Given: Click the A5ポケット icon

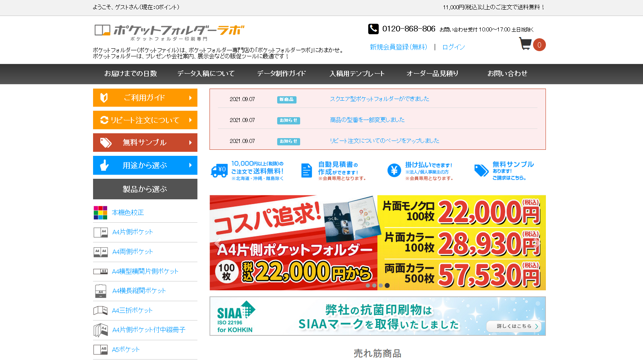Looking at the screenshot, I should coord(100,350).
